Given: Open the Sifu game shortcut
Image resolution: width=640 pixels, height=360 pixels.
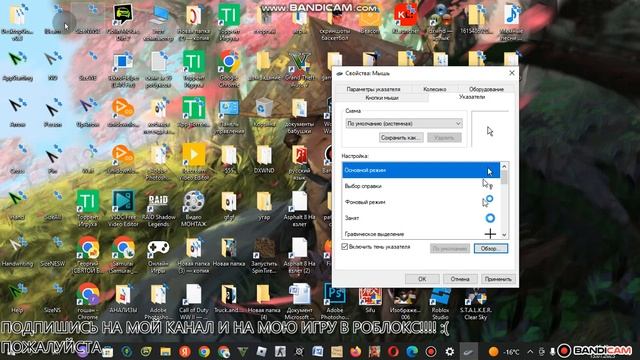Looking at the screenshot, I should (x=370, y=299).
